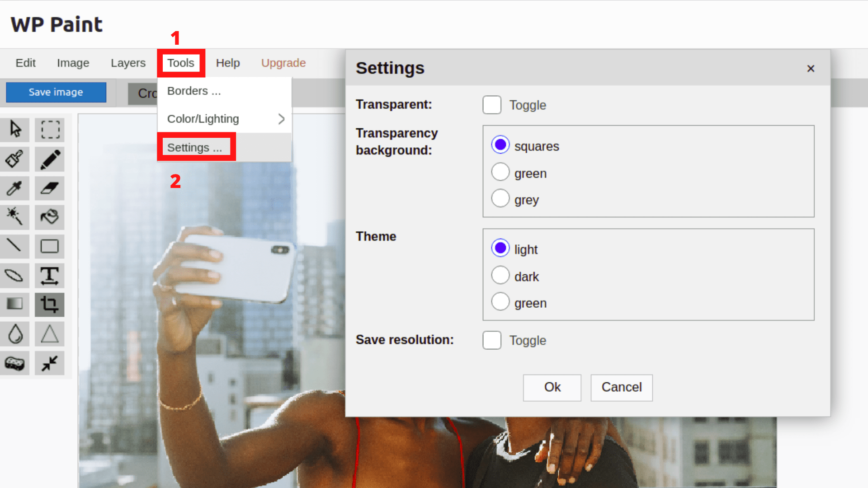Select the Pencil tool
The height and width of the screenshot is (488, 868).
(x=49, y=159)
